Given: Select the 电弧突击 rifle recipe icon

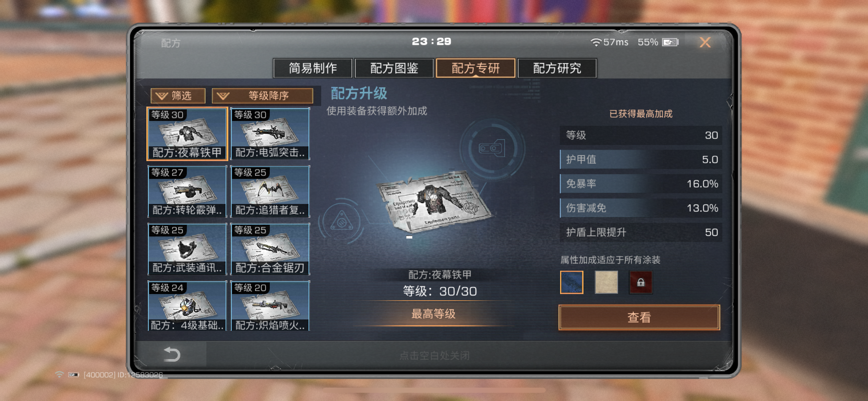Looking at the screenshot, I should point(270,134).
